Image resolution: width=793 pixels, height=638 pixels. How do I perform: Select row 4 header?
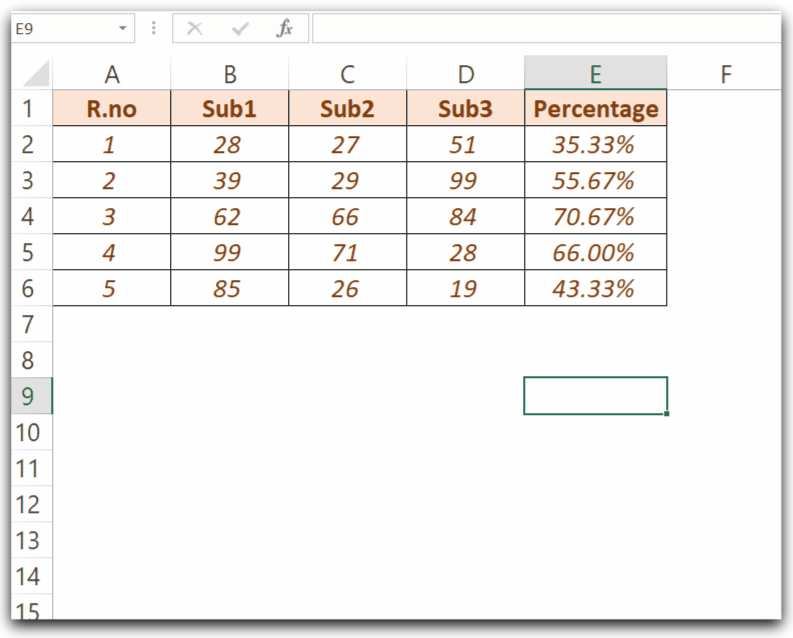(32, 216)
